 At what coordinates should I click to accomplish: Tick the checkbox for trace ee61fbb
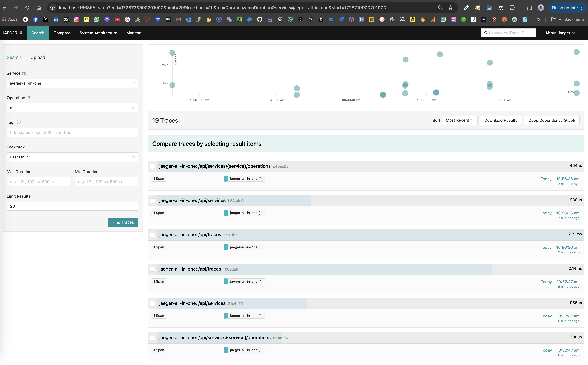[x=152, y=235]
